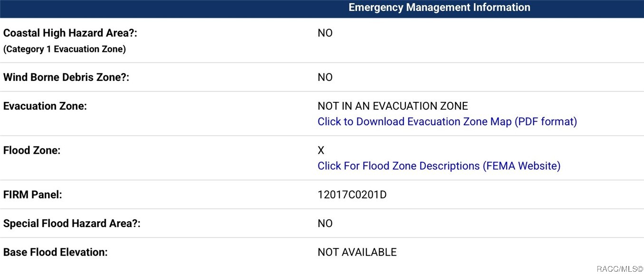The width and height of the screenshot is (644, 276).
Task: Select the Coastal High Hazard Area label
Action: click(x=73, y=33)
